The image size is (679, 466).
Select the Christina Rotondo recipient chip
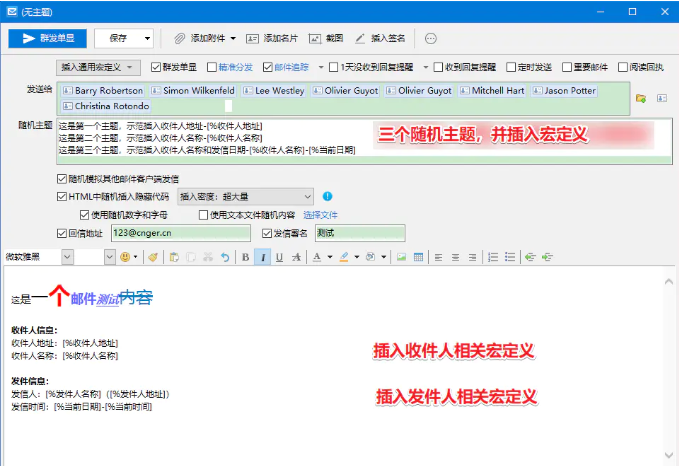coord(106,106)
